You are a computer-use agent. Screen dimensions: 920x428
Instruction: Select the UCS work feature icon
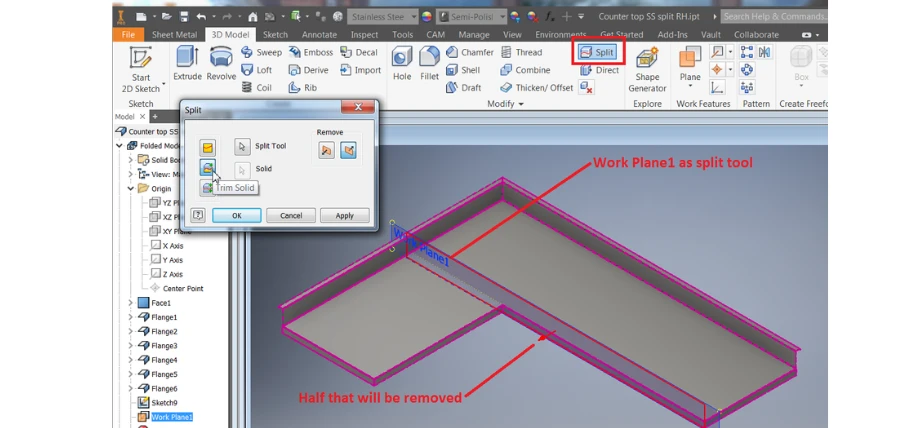(717, 87)
